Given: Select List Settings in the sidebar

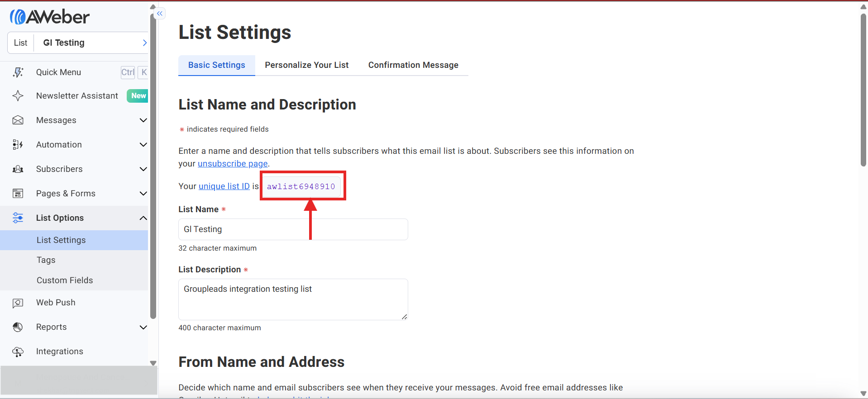Looking at the screenshot, I should click(74, 240).
